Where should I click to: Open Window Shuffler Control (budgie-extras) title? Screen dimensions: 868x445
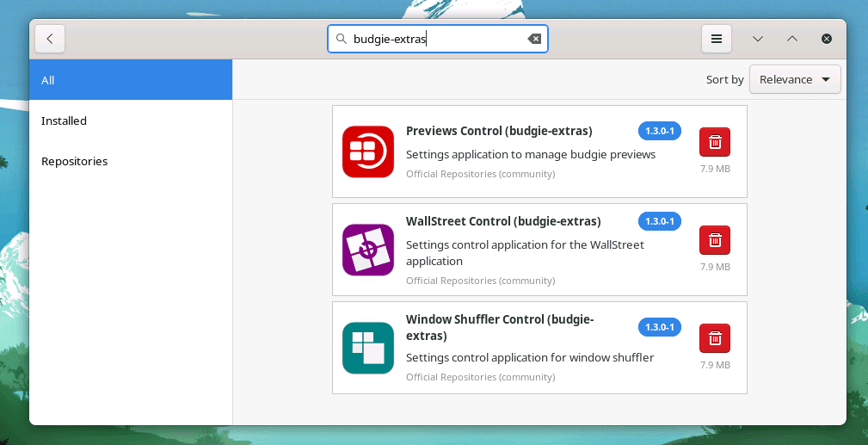tap(500, 327)
